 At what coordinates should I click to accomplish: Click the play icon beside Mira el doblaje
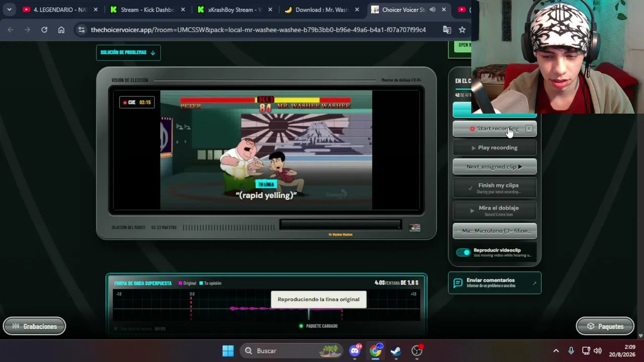(x=472, y=211)
